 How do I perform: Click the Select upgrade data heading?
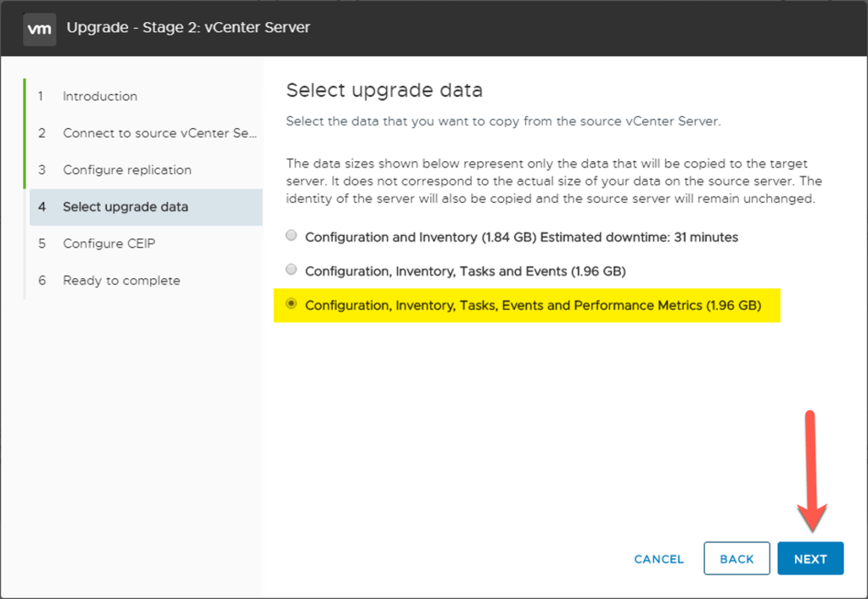pos(384,90)
